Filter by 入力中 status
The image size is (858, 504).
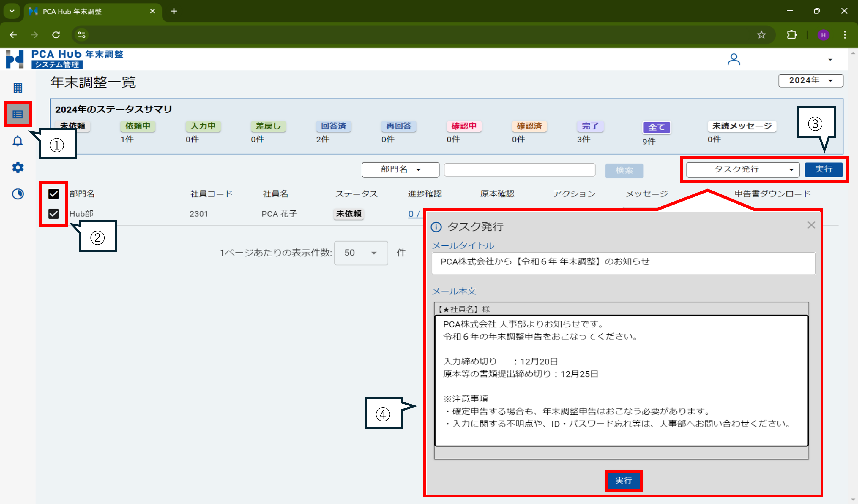pos(203,126)
